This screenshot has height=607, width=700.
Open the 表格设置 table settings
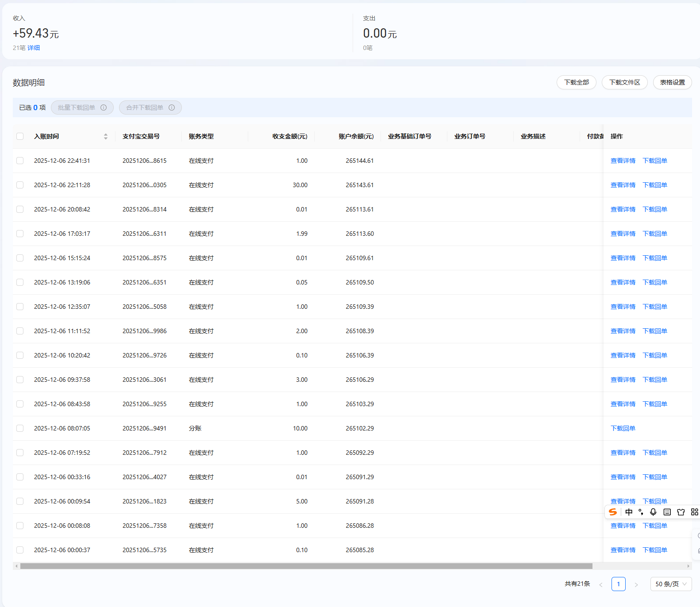672,82
